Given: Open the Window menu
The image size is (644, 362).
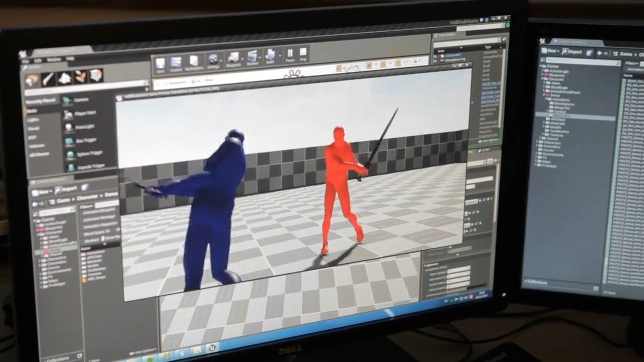Looking at the screenshot, I should (x=54, y=59).
